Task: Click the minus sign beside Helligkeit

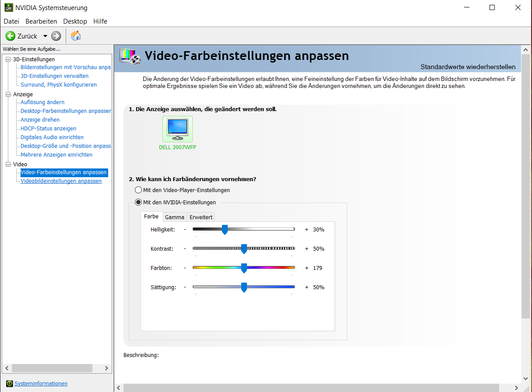Action: [185, 229]
